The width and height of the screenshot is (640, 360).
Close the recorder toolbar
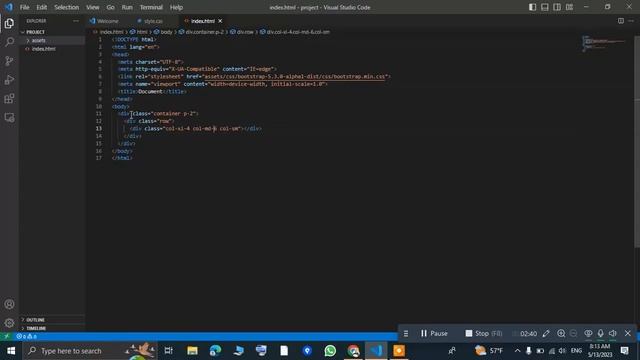(x=628, y=333)
